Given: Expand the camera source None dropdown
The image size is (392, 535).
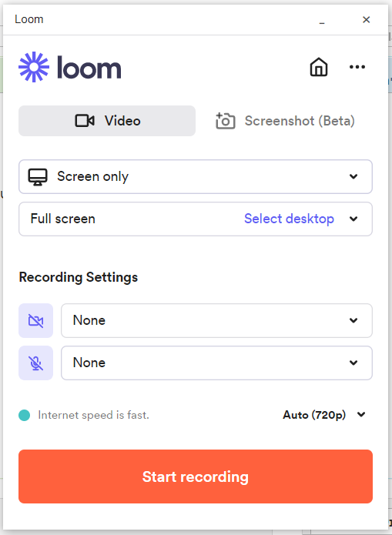Looking at the screenshot, I should pyautogui.click(x=216, y=321).
